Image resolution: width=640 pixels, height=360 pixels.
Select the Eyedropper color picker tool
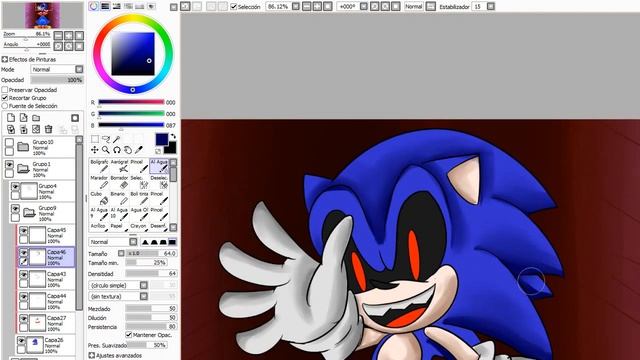pos(139,150)
